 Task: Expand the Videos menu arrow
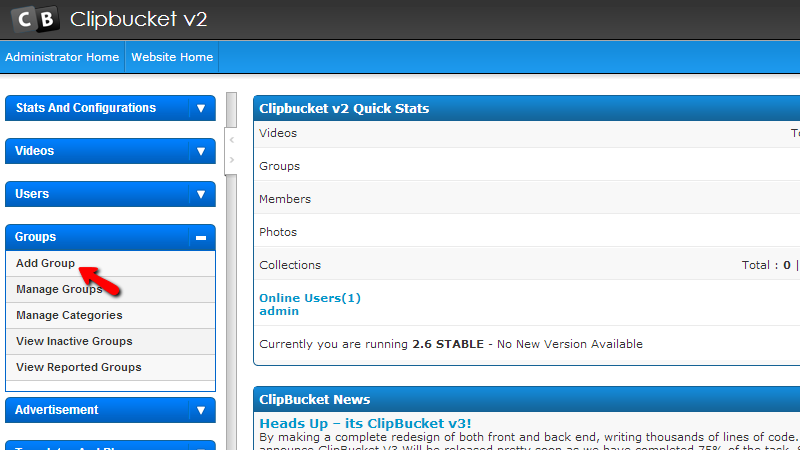tap(201, 151)
